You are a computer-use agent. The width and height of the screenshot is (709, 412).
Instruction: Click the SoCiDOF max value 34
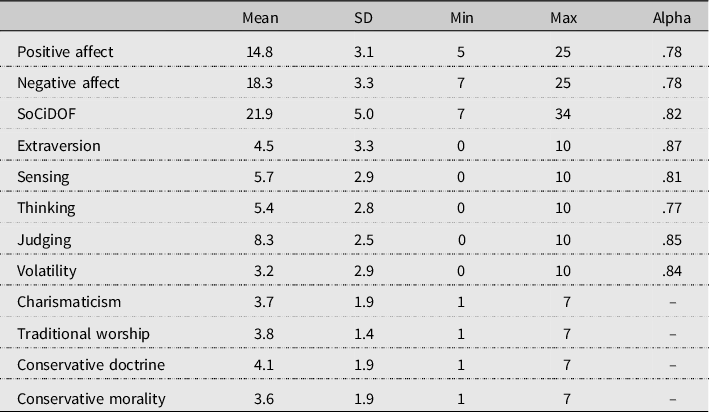point(562,114)
